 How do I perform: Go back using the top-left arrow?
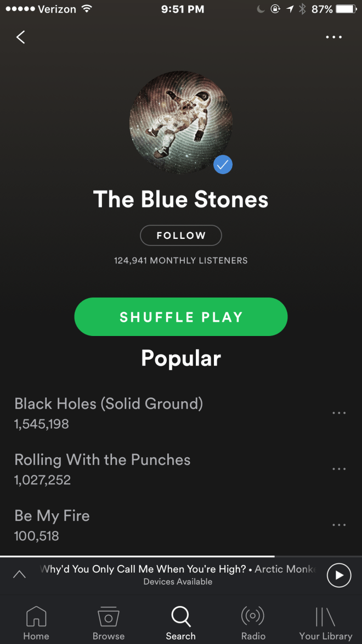[x=20, y=37]
